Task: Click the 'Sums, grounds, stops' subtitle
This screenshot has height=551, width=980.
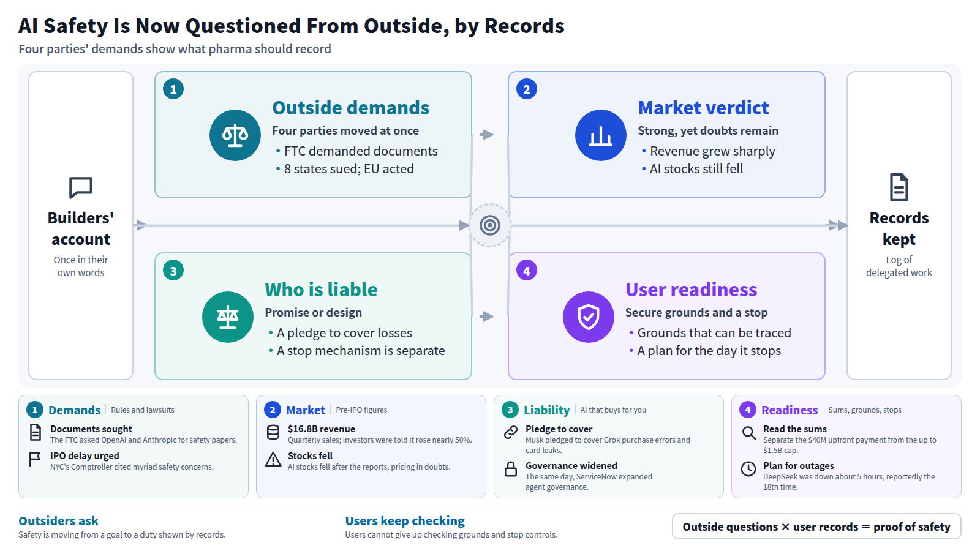Action: click(865, 410)
